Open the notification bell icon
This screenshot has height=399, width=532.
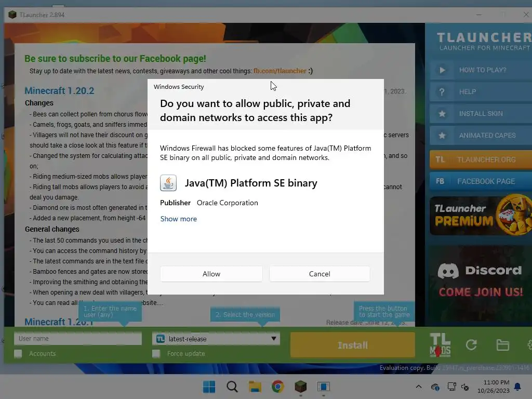click(518, 387)
